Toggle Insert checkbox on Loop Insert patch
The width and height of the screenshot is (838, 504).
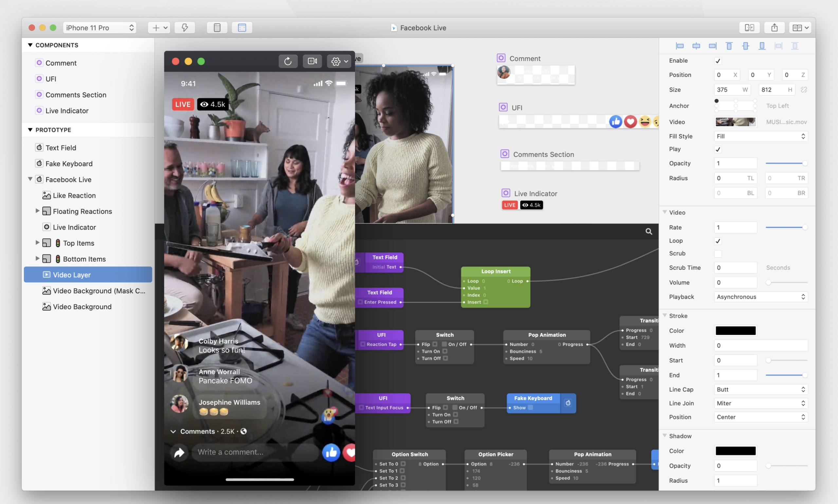(485, 302)
